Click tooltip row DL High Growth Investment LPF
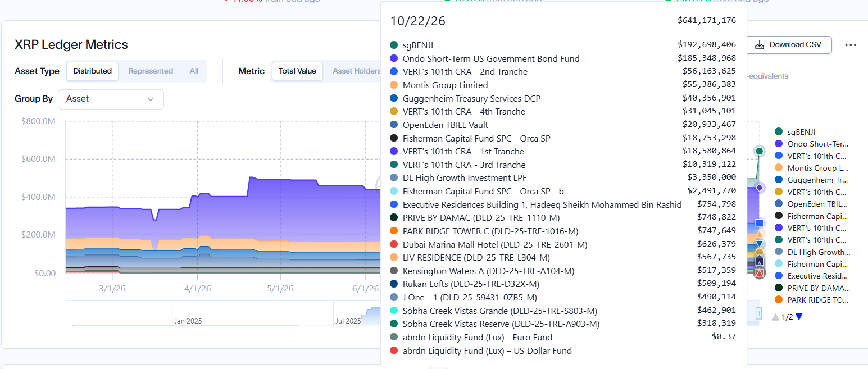The height and width of the screenshot is (369, 868). pos(562,177)
